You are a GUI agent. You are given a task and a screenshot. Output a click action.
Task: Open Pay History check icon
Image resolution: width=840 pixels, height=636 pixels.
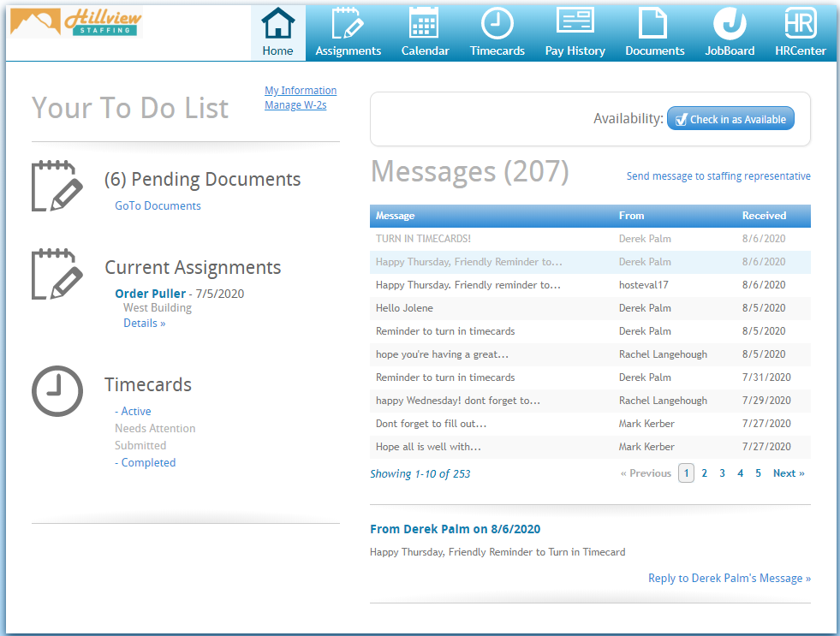[x=575, y=21]
